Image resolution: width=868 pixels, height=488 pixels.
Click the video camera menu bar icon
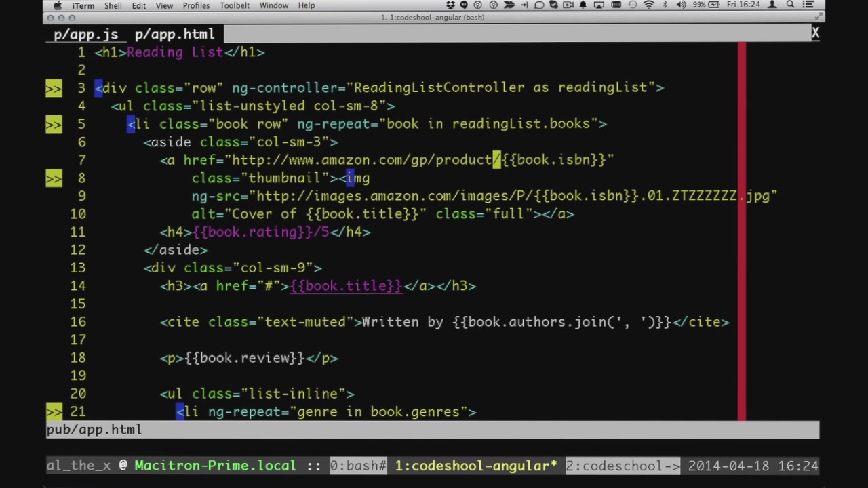click(568, 5)
